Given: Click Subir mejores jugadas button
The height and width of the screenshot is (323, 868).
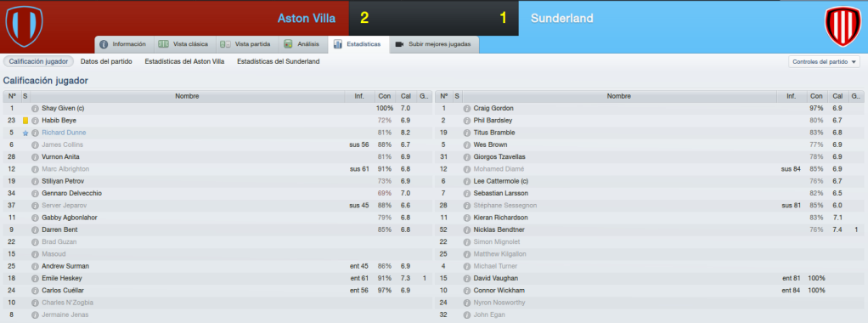Looking at the screenshot, I should coord(435,43).
